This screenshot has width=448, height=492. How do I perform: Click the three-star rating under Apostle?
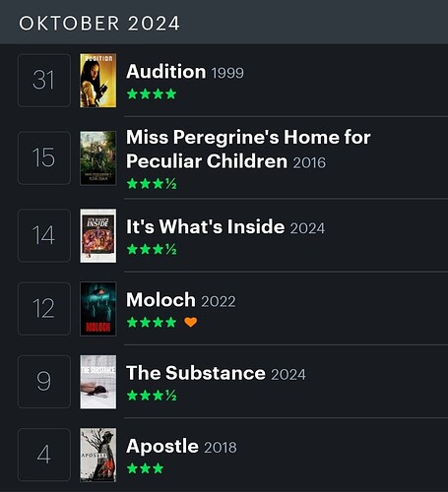(145, 468)
